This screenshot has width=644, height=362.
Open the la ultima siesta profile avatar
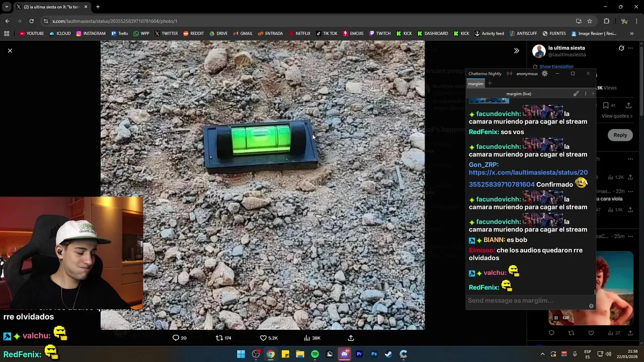coord(539,51)
